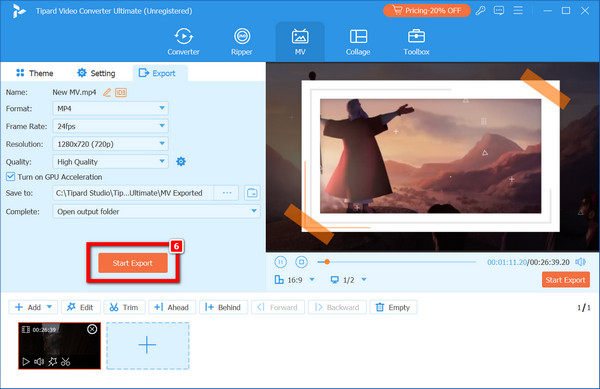This screenshot has height=389, width=600.
Task: Expand the Add dropdown arrow
Action: [49, 307]
